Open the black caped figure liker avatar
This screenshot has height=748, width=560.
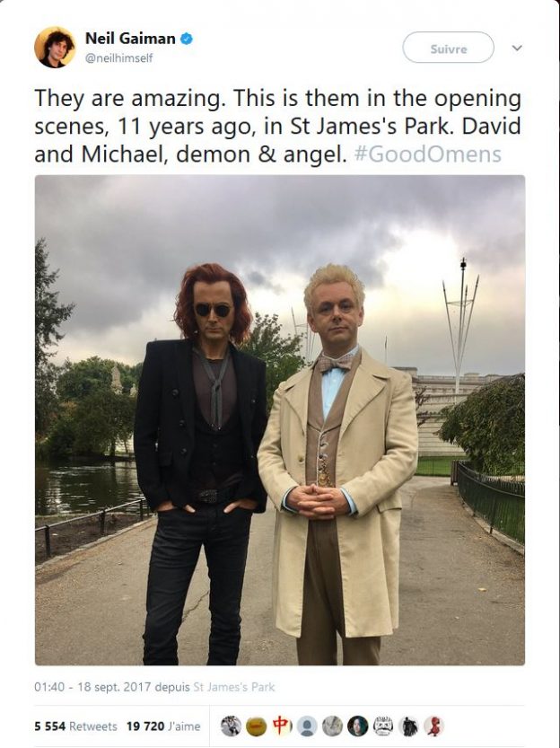point(408,726)
